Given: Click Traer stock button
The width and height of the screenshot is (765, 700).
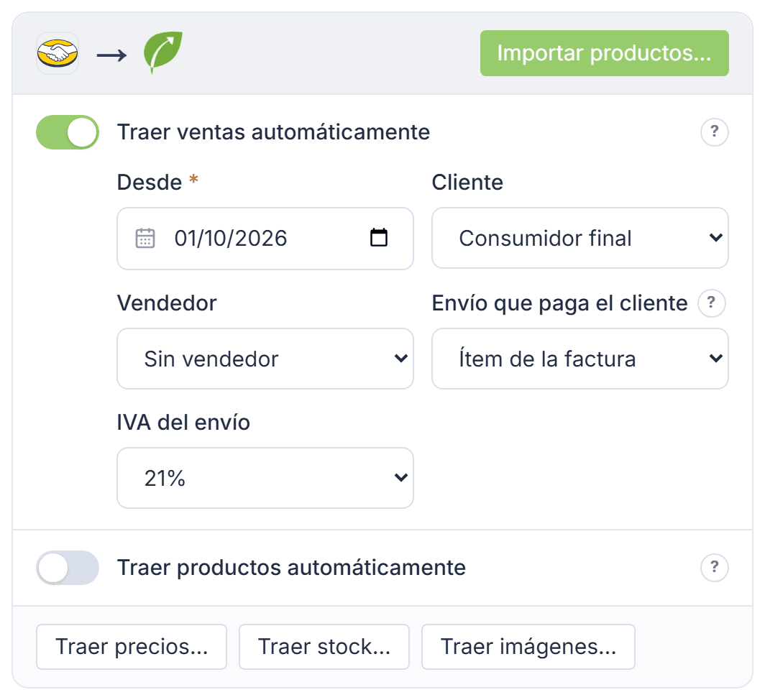Looking at the screenshot, I should [324, 647].
